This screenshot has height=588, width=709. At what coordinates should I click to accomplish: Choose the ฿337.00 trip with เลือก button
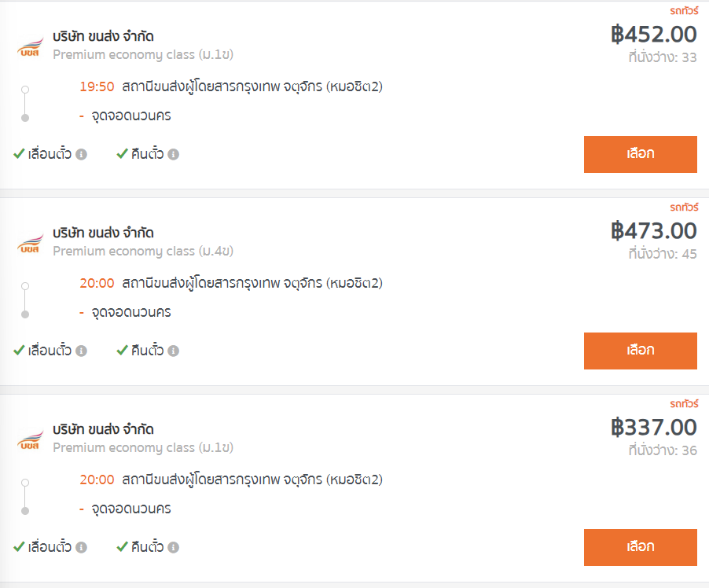pyautogui.click(x=640, y=547)
